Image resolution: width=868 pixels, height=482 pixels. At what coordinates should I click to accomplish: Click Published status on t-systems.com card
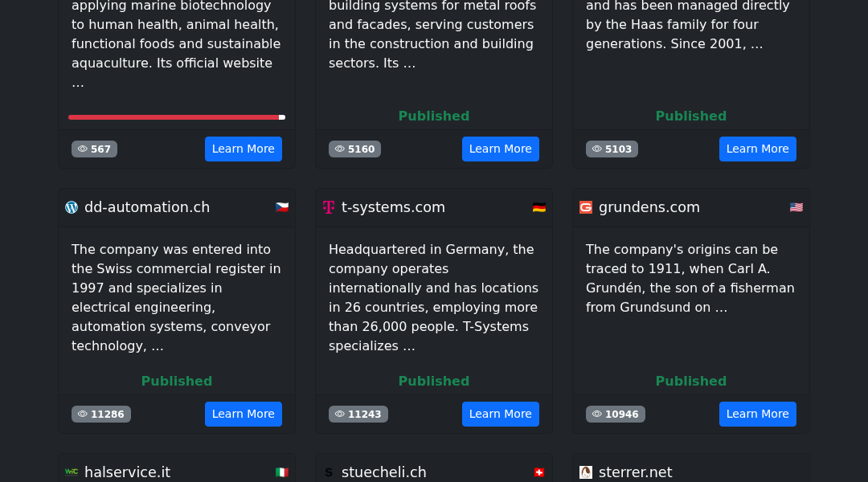point(434,382)
